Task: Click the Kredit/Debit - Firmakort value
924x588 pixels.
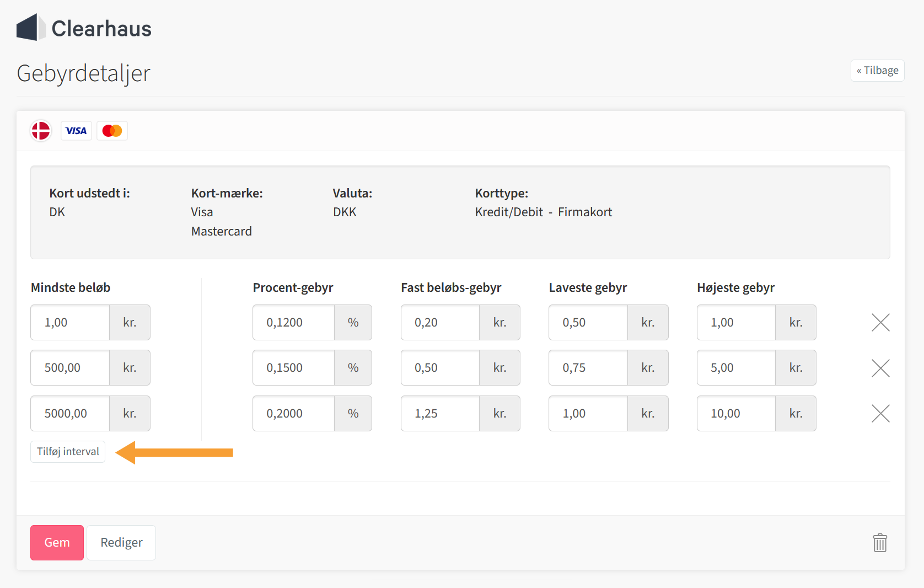Action: tap(544, 212)
